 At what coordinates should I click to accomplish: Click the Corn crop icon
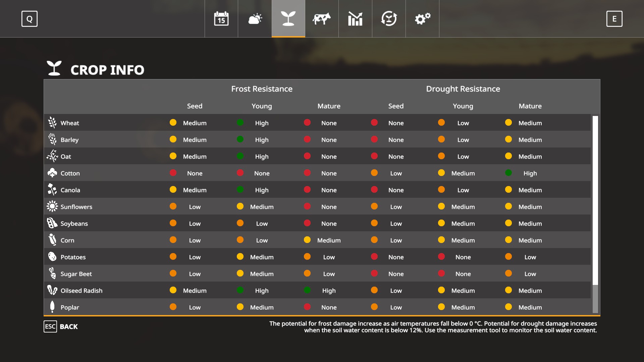coord(52,240)
